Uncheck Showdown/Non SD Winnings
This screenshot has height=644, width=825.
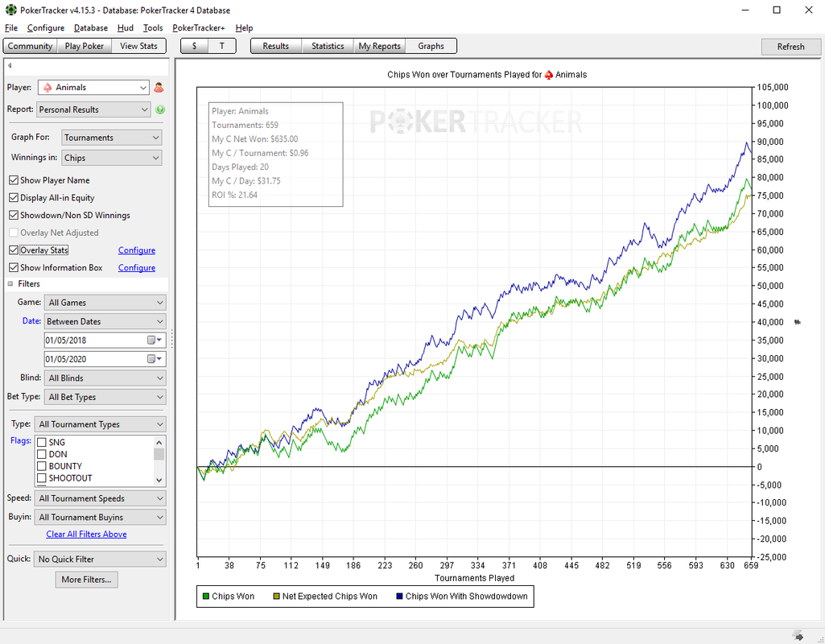pyautogui.click(x=14, y=215)
